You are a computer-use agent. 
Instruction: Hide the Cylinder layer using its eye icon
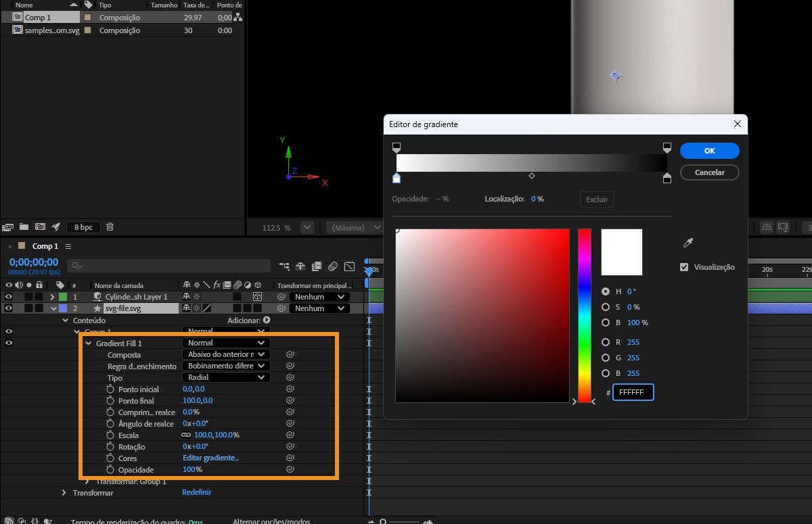click(9, 297)
